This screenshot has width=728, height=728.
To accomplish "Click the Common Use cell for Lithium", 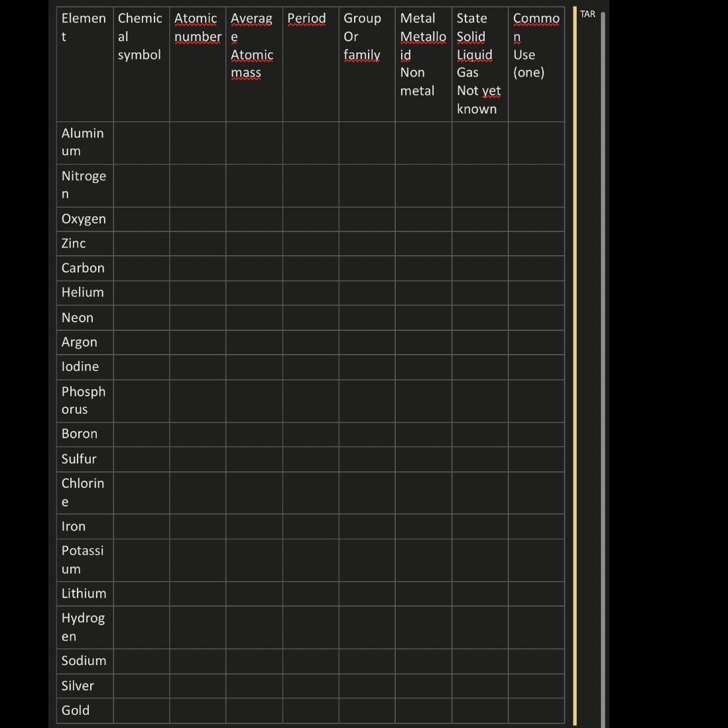I will 536,594.
